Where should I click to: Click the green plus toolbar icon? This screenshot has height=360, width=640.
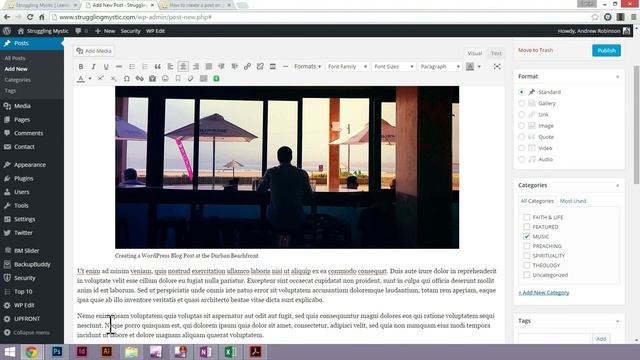pyautogui.click(x=216, y=78)
